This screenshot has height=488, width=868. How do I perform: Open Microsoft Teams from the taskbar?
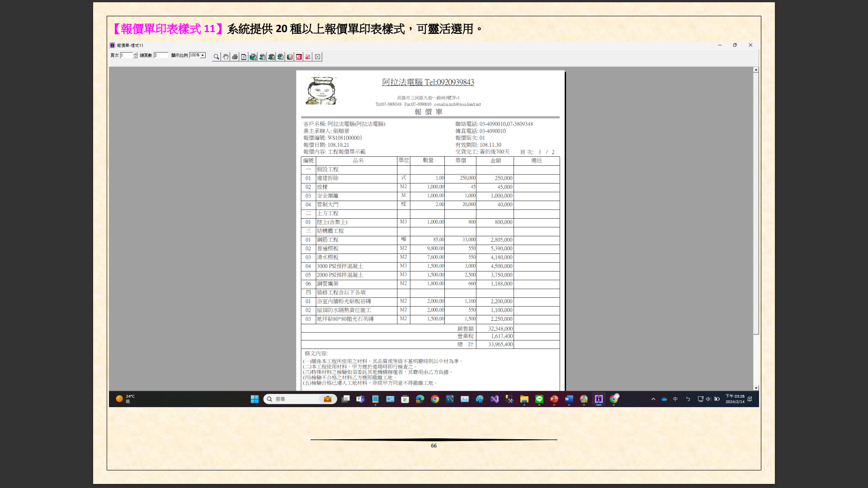pyautogui.click(x=360, y=399)
